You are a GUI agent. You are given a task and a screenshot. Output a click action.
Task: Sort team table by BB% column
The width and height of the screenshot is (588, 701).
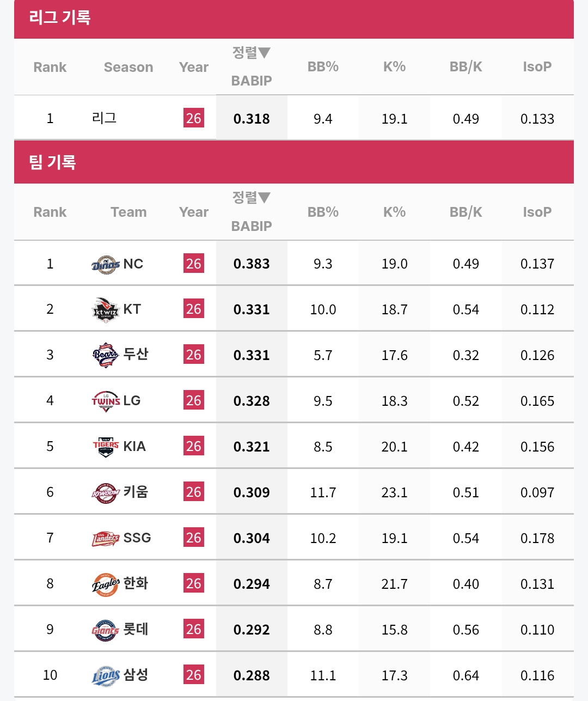click(x=323, y=212)
